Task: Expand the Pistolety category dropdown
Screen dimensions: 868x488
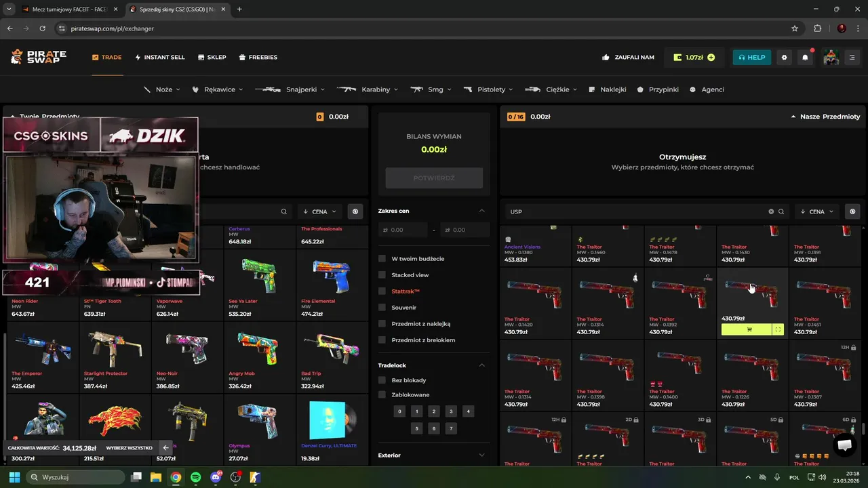Action: click(x=489, y=89)
